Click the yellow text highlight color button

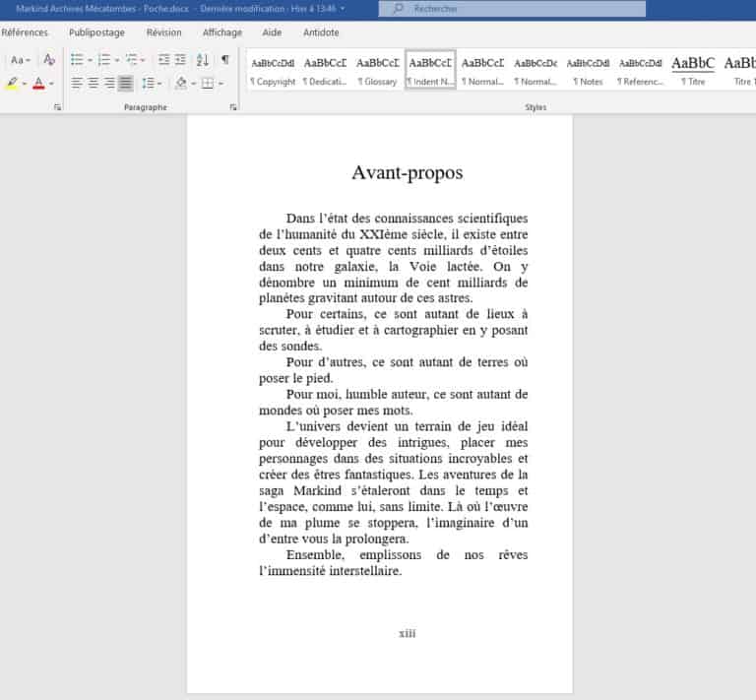click(12, 84)
